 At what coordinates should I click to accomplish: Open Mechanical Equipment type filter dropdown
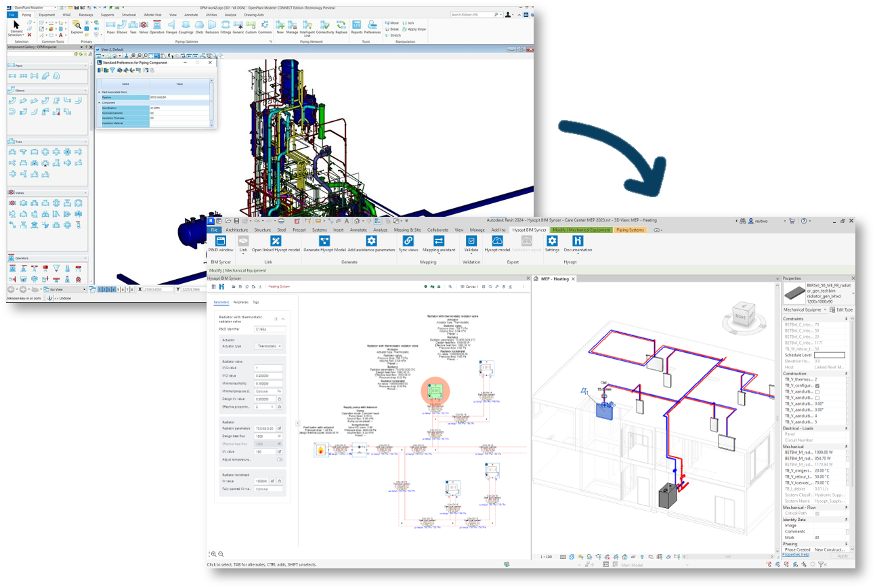805,310
